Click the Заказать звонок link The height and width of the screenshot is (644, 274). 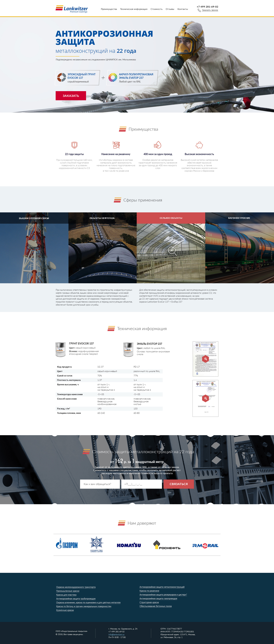210,10
